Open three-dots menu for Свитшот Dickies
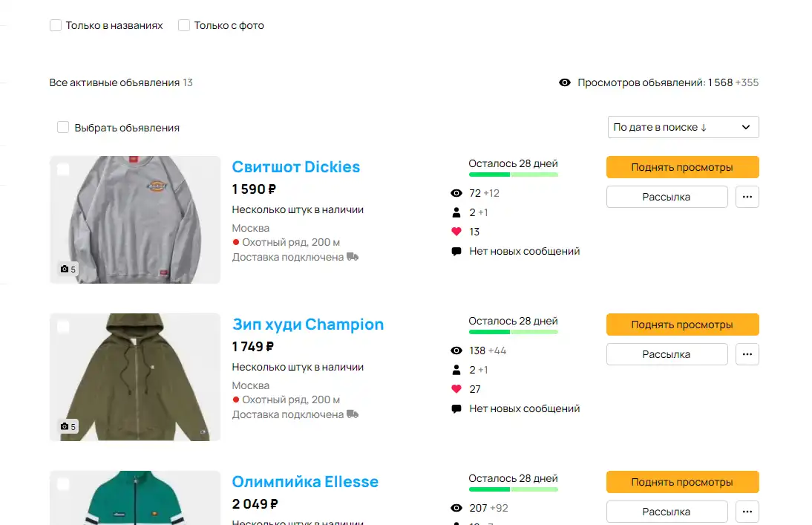Image resolution: width=812 pixels, height=525 pixels. (x=747, y=197)
